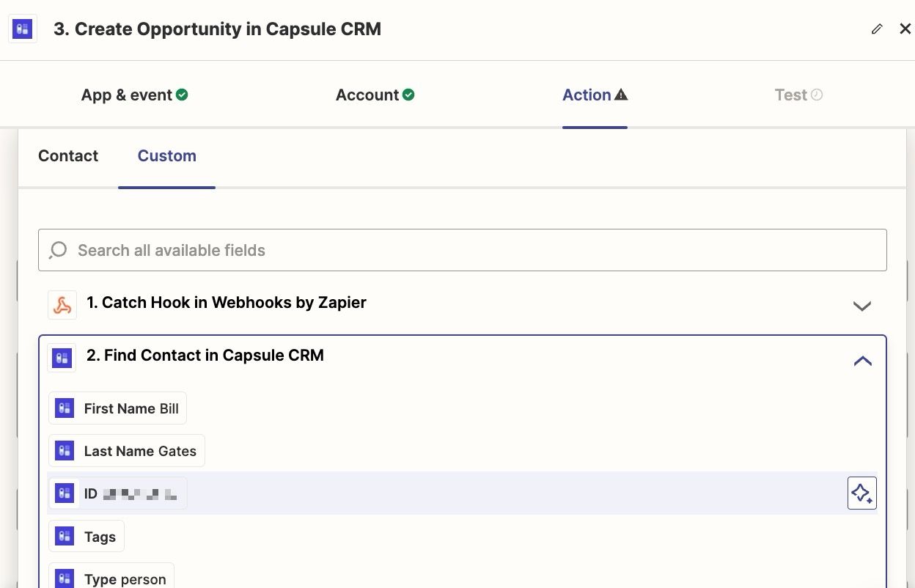
Task: Click Capsule icon on ID pill
Action: point(65,493)
